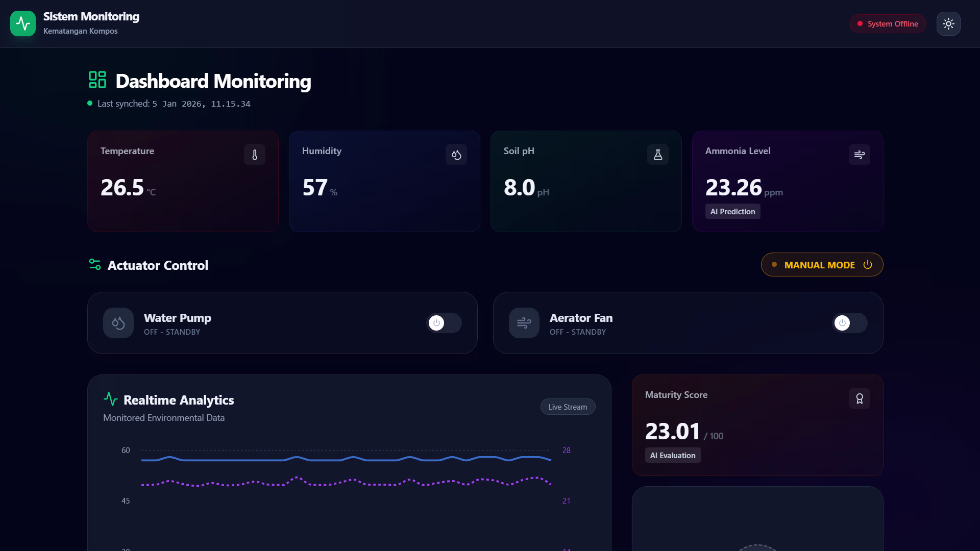Click the Water Pump droplets icon
The image size is (980, 551).
(118, 323)
